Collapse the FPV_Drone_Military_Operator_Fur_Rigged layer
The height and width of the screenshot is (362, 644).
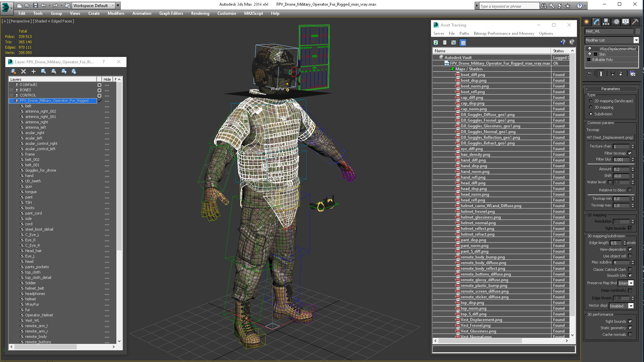pyautogui.click(x=11, y=101)
